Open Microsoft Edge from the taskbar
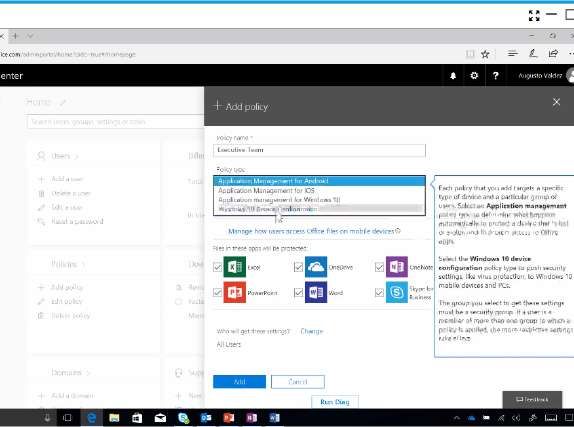The height and width of the screenshot is (427, 574). click(91, 417)
